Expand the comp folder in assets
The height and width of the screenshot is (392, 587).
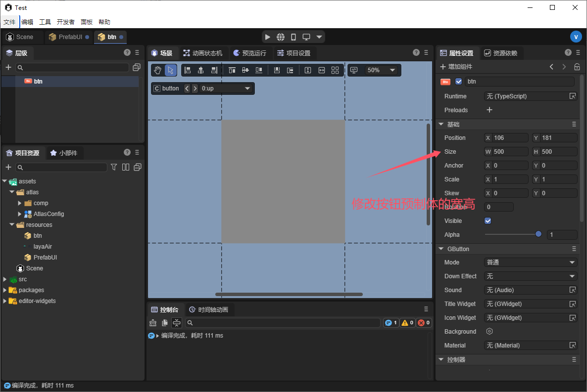coord(20,203)
